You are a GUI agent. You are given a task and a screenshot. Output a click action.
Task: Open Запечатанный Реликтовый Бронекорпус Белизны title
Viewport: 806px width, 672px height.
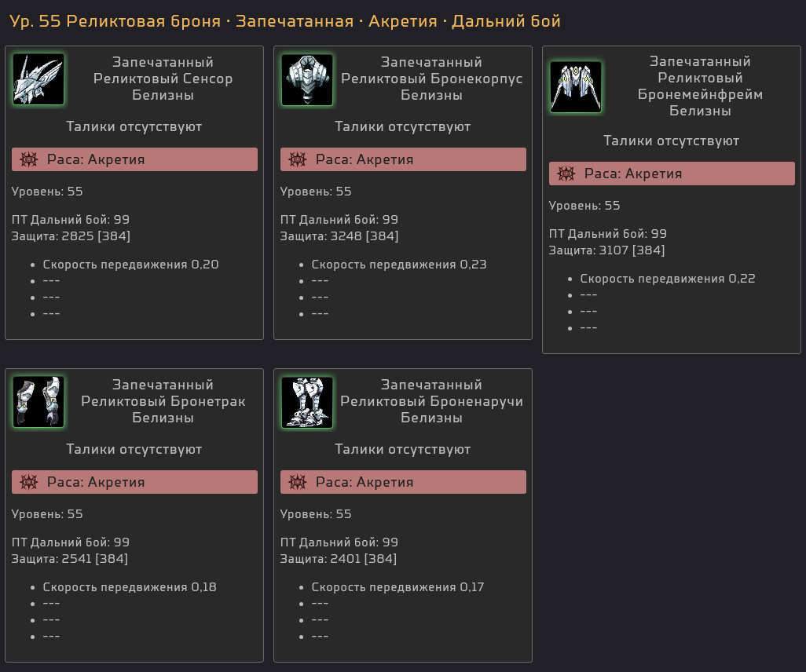tap(432, 79)
